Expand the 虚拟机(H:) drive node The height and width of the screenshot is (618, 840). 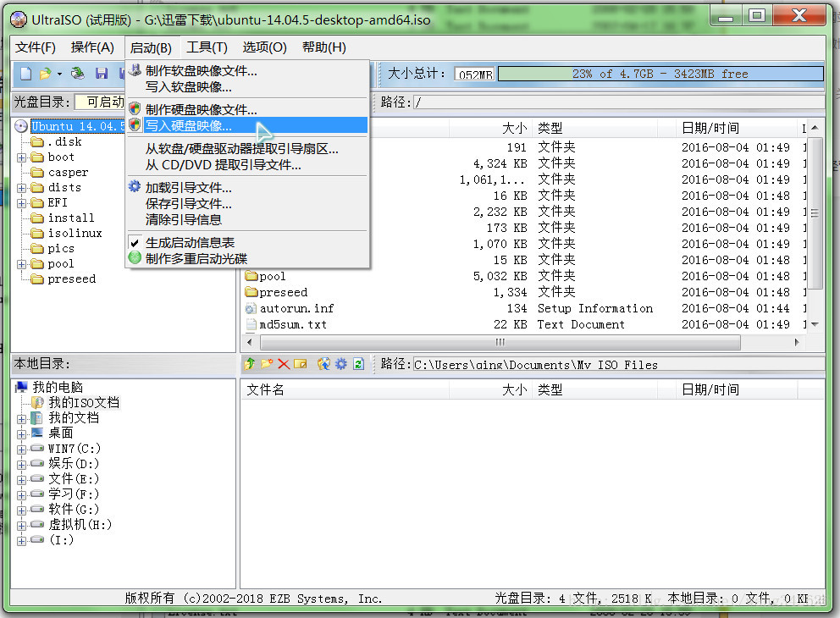[x=21, y=526]
